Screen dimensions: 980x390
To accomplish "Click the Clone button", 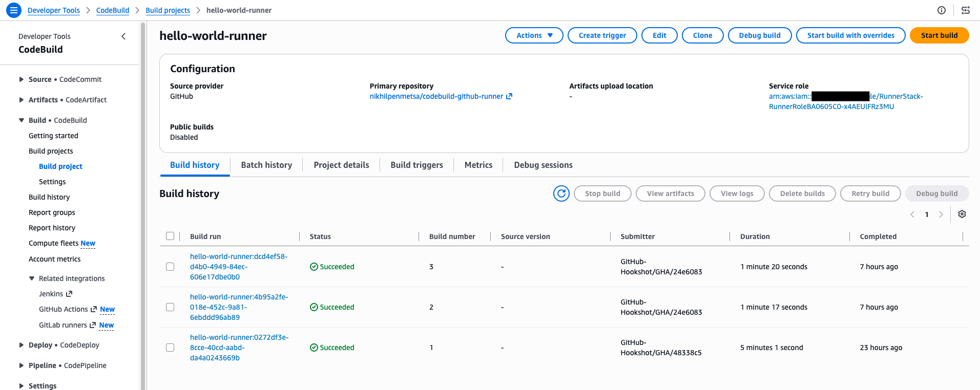I will (702, 35).
